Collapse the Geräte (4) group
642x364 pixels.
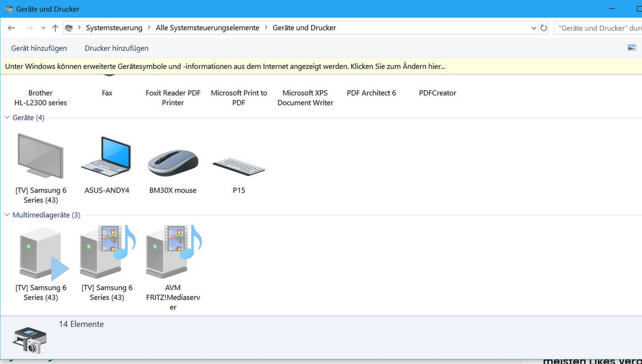coord(7,117)
